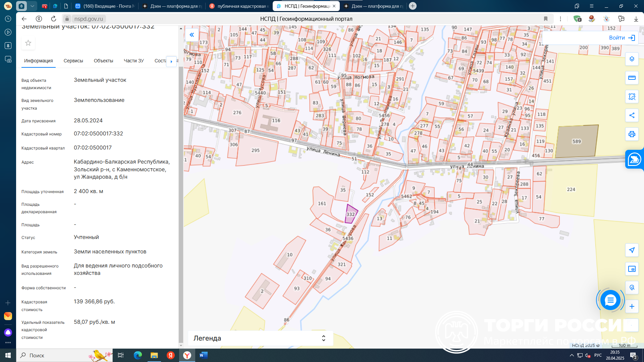This screenshot has width=644, height=362.
Task: Toggle the page bookmark icon
Action: point(546,19)
